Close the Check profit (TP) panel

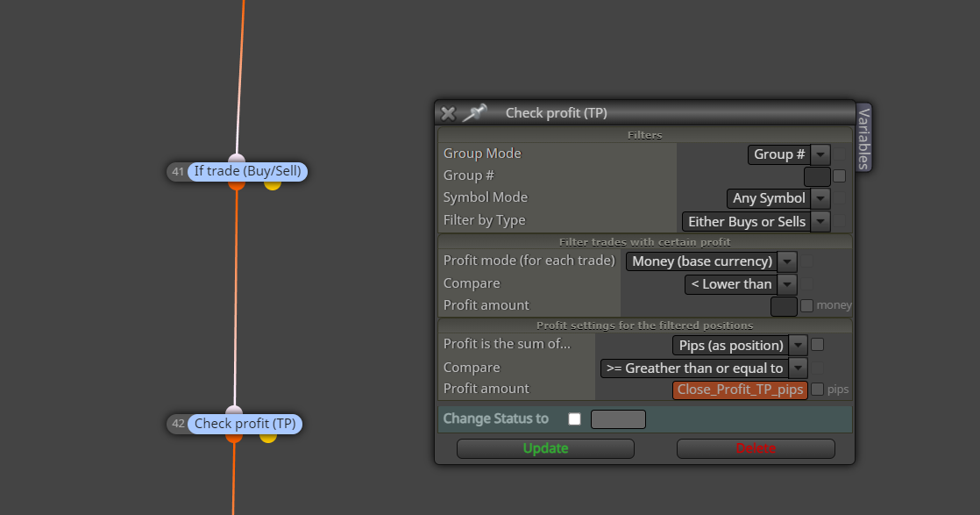click(x=448, y=113)
